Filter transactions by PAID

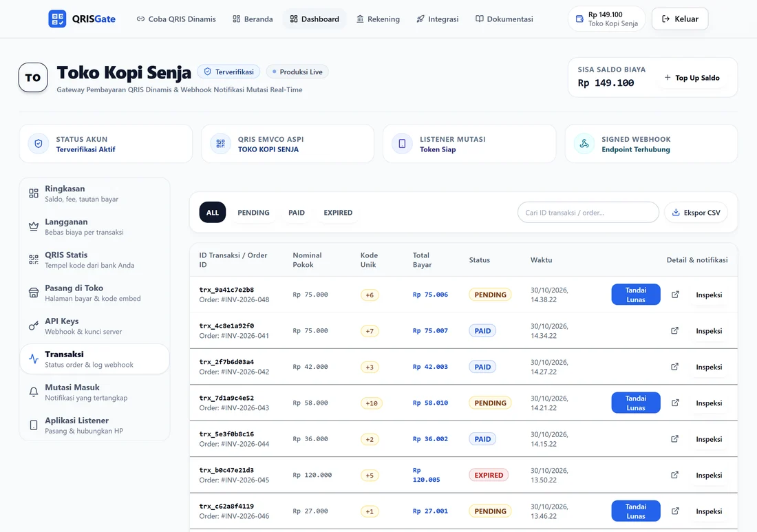click(x=297, y=213)
